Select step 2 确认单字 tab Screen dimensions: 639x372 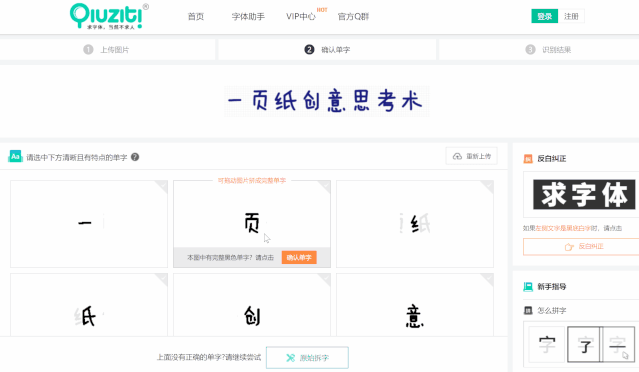[327, 50]
